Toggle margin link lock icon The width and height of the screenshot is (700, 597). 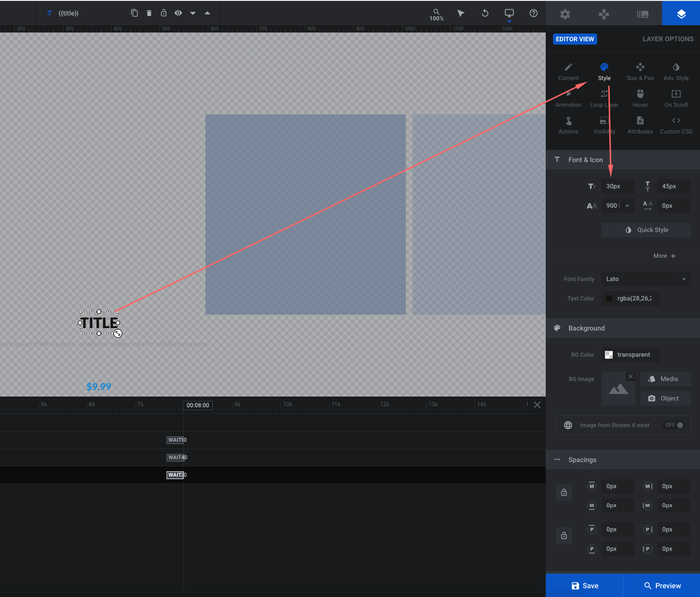(564, 493)
